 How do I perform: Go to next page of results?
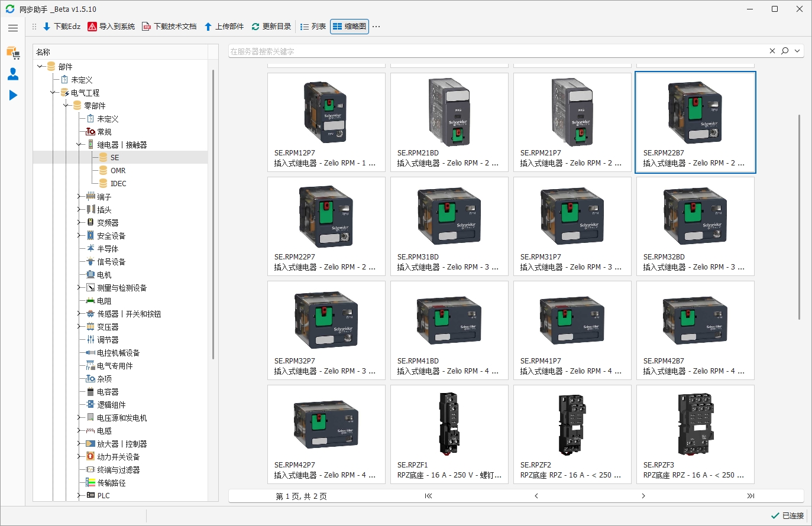643,496
